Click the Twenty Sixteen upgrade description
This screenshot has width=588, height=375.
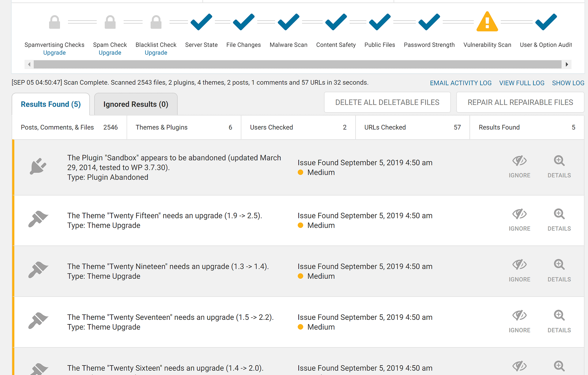pos(165,368)
